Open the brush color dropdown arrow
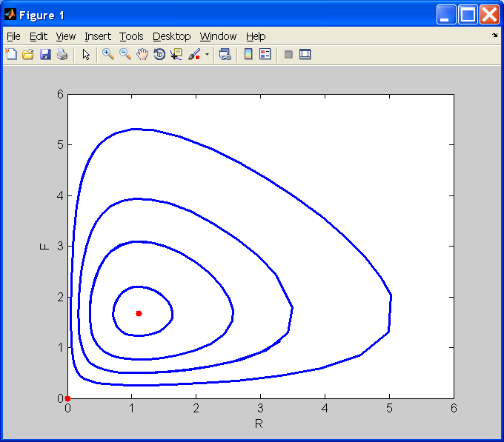504x442 pixels. pos(207,54)
